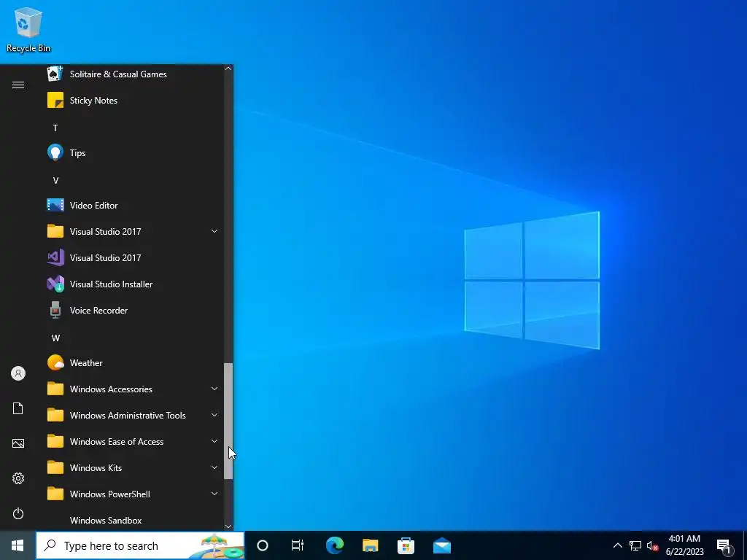This screenshot has width=747, height=560.
Task: Open the notification center icon
Action: (724, 546)
